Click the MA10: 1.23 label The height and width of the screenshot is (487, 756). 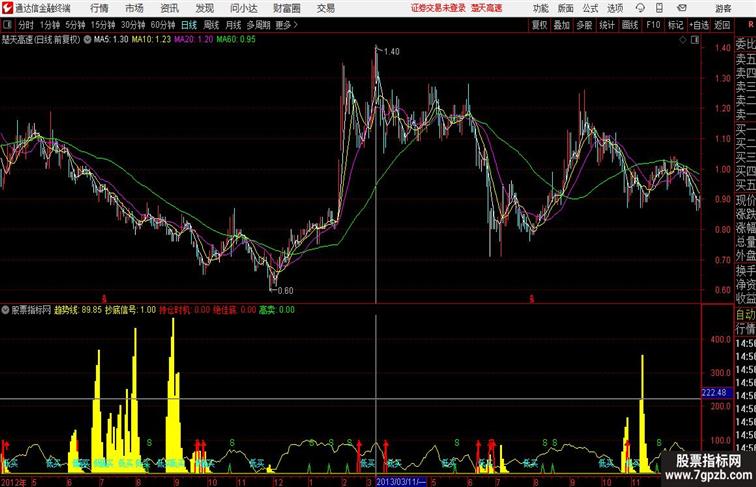point(151,40)
